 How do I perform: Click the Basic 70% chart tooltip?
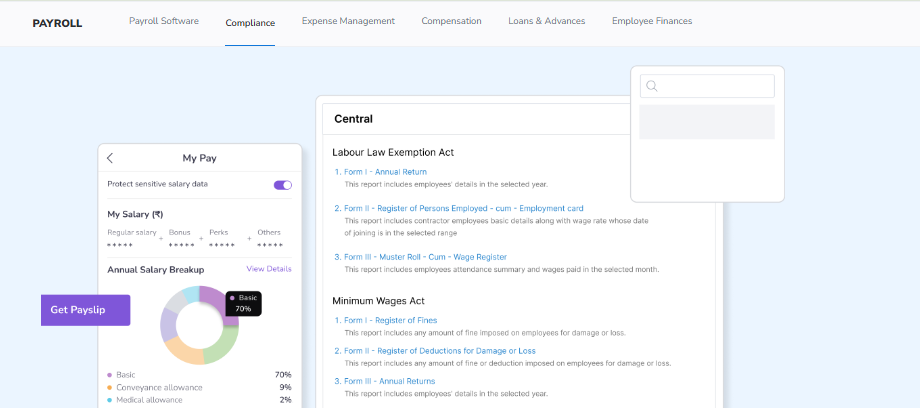(243, 303)
